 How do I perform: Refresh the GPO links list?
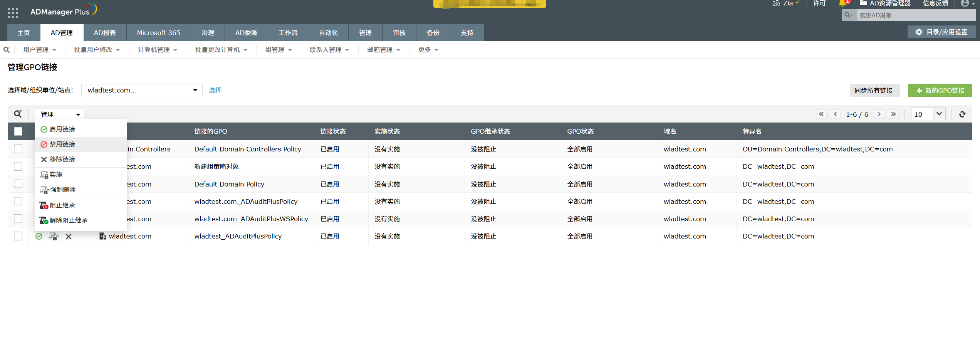pyautogui.click(x=962, y=114)
